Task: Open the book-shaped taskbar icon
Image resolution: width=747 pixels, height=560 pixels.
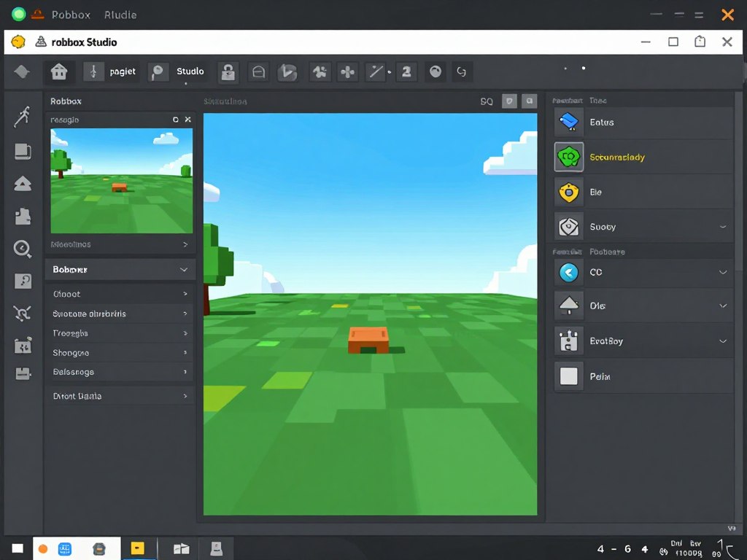Action: point(181,549)
